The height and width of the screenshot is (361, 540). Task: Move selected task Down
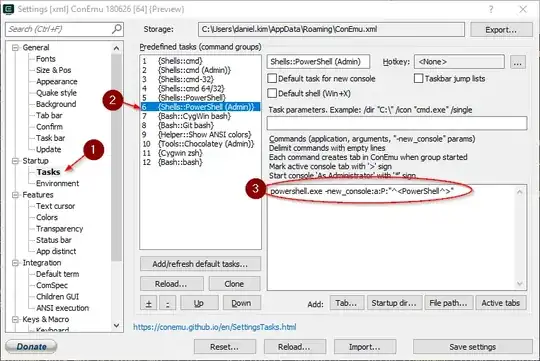pos(241,303)
